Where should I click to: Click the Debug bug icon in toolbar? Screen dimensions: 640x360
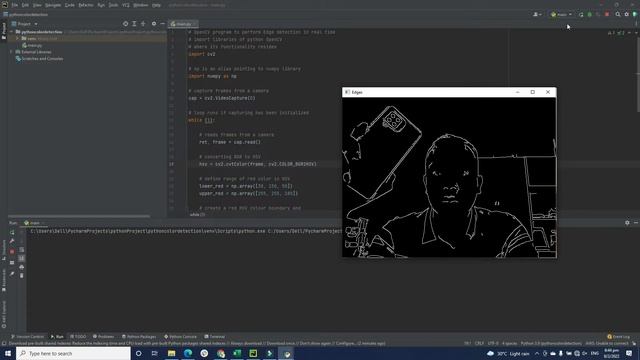589,14
